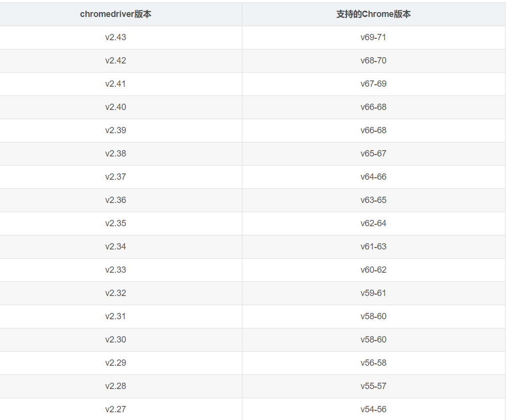
Task: Select the v62-64 Chrome version cell
Action: tap(373, 224)
